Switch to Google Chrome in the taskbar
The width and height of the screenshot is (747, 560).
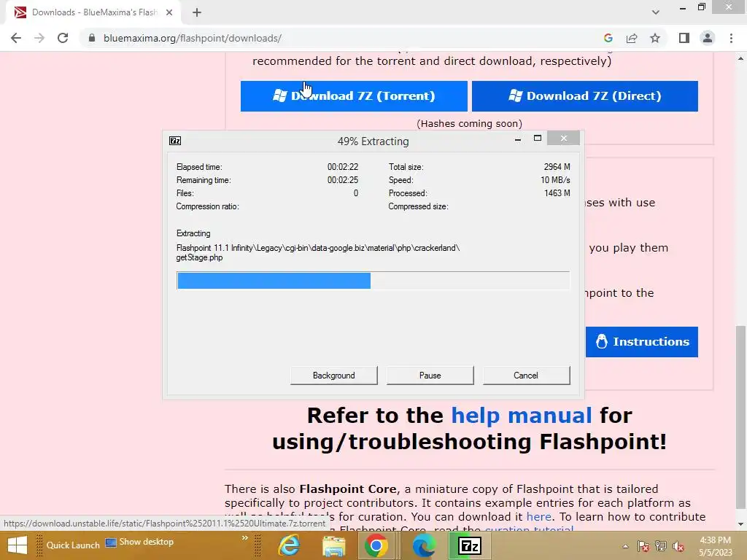(x=376, y=545)
